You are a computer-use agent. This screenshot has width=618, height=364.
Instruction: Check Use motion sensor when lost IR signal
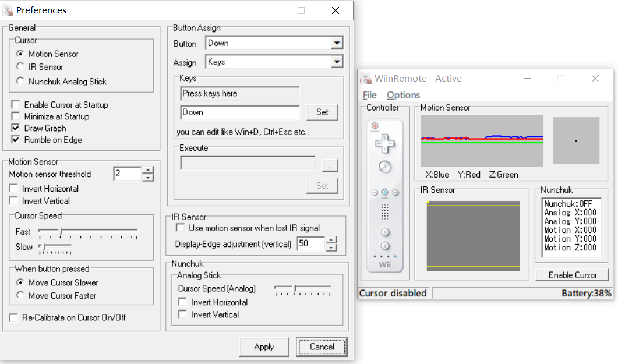[x=181, y=228]
